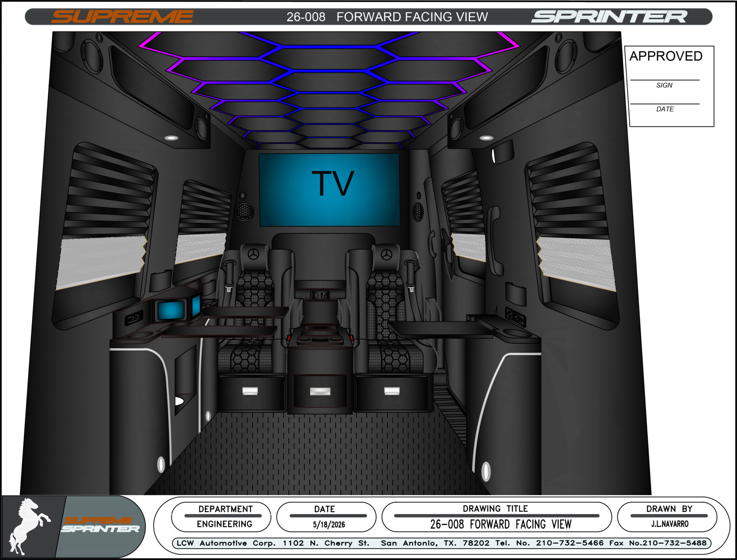Click the '5/18/2026' date value
Viewport: 737px width, 560px height.
329,525
